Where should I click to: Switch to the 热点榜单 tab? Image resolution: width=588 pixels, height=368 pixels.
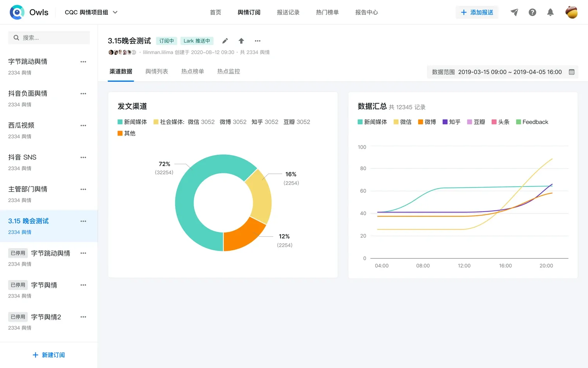click(193, 71)
